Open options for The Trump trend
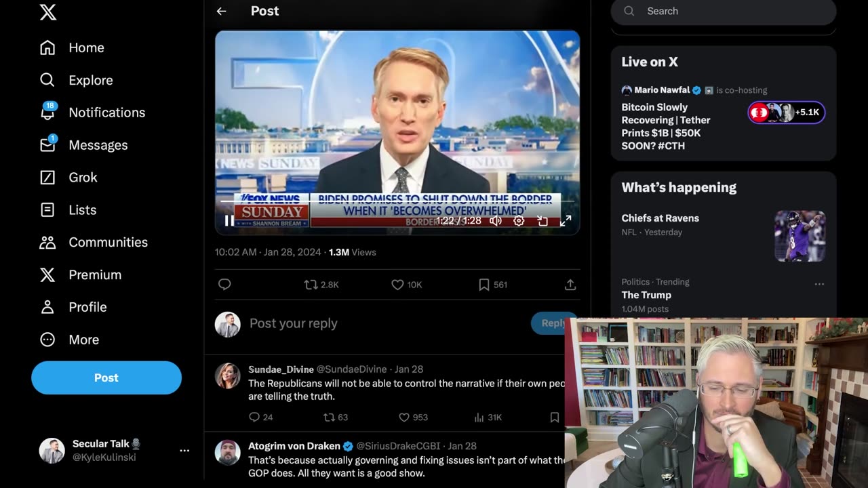 819,284
